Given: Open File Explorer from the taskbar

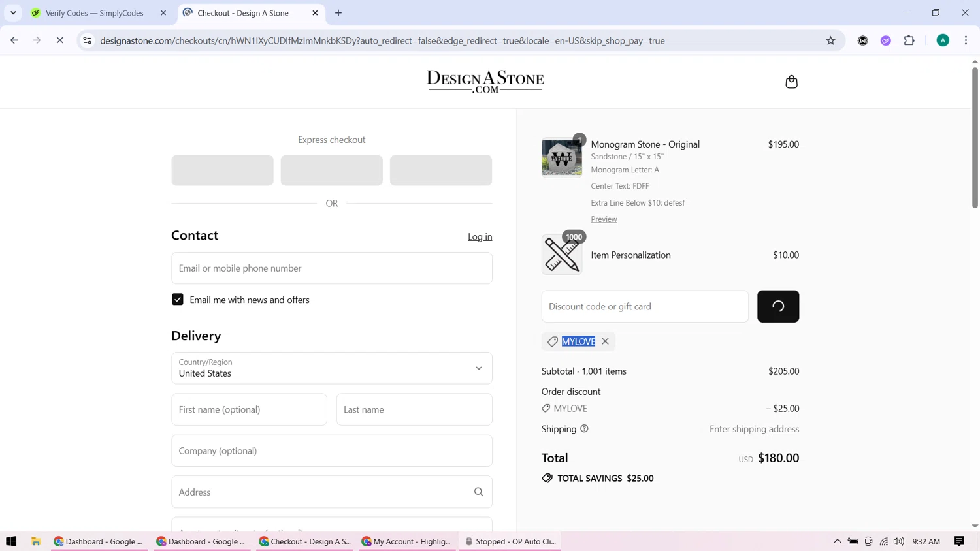Looking at the screenshot, I should (36, 541).
